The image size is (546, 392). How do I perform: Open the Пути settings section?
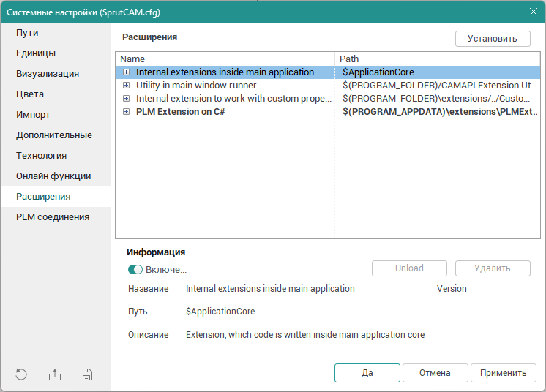28,33
